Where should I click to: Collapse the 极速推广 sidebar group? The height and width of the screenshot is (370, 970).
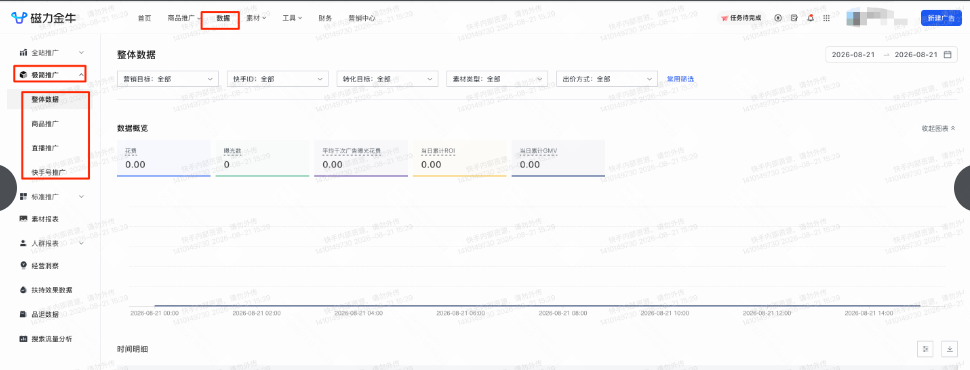coord(81,75)
